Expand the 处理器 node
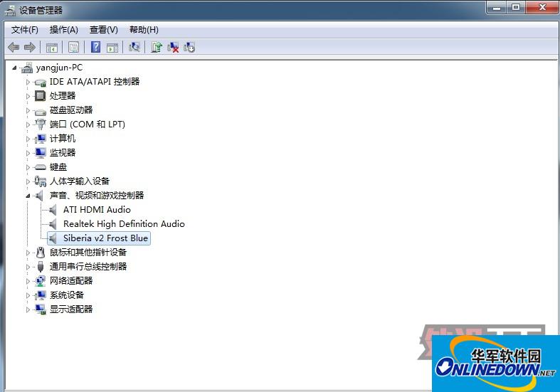 (28, 96)
